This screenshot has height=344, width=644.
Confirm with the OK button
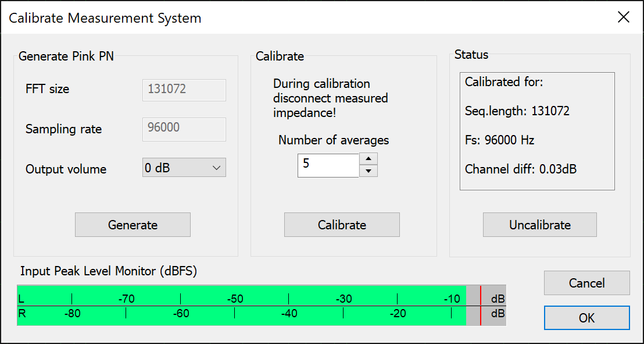point(586,318)
